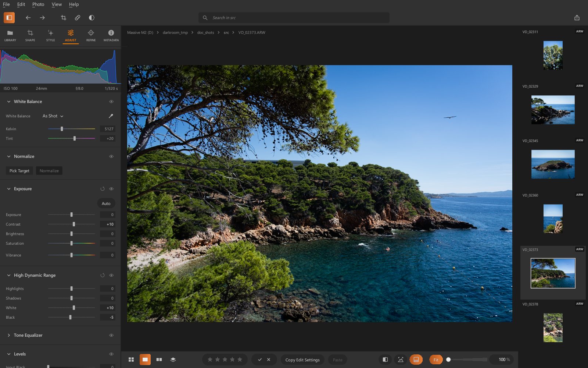This screenshot has width=588, height=368.
Task: Collapse the Levels section
Action: 9,354
